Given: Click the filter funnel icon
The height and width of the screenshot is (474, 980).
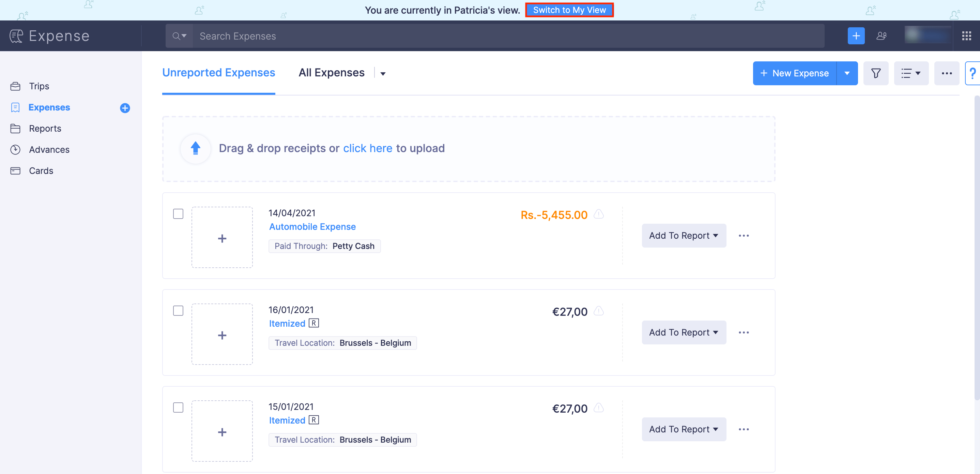Looking at the screenshot, I should click(x=875, y=73).
